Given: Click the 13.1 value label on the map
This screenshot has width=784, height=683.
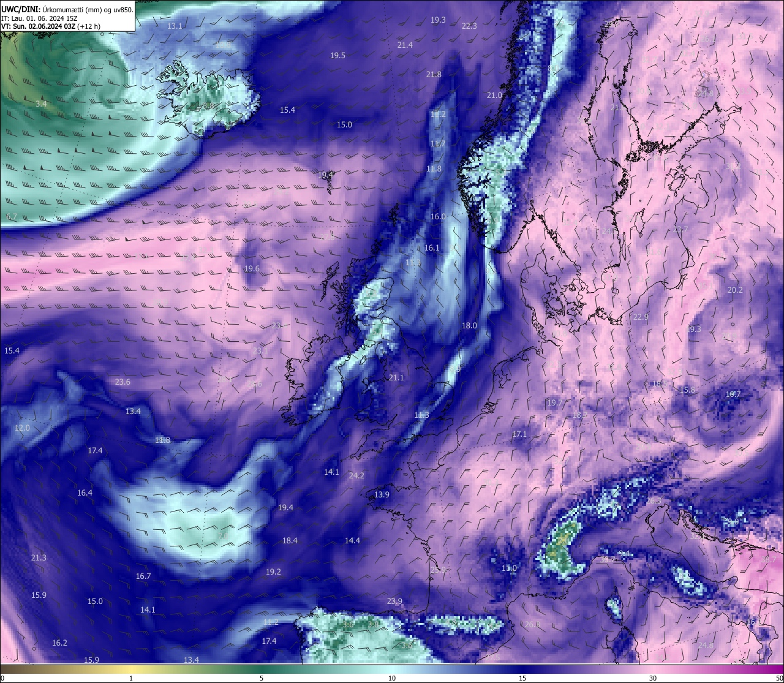Looking at the screenshot, I should pyautogui.click(x=175, y=26).
